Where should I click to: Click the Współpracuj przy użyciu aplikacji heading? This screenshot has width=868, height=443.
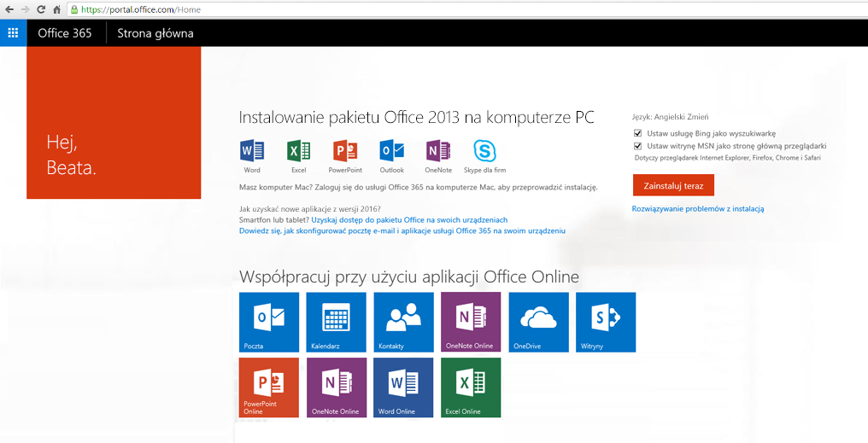(409, 277)
